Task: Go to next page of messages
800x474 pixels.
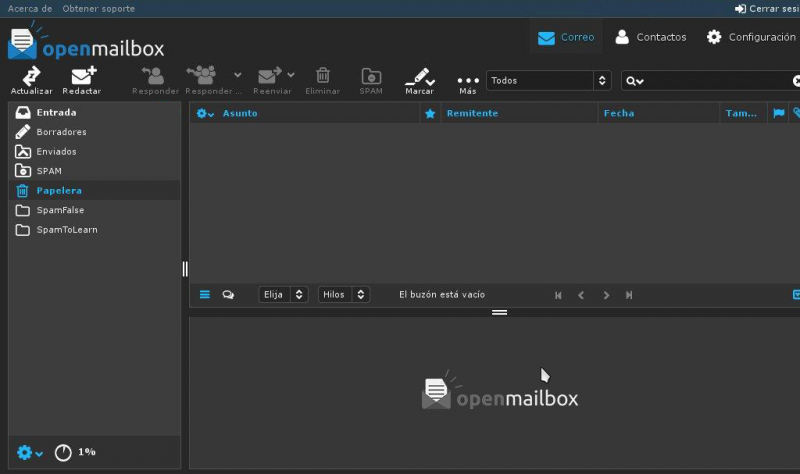Action: click(x=606, y=295)
